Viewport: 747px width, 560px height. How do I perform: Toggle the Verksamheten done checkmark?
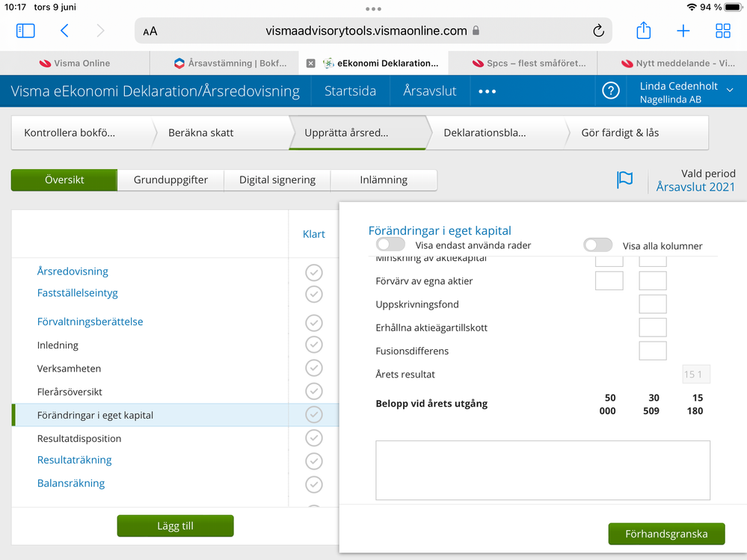pyautogui.click(x=314, y=368)
